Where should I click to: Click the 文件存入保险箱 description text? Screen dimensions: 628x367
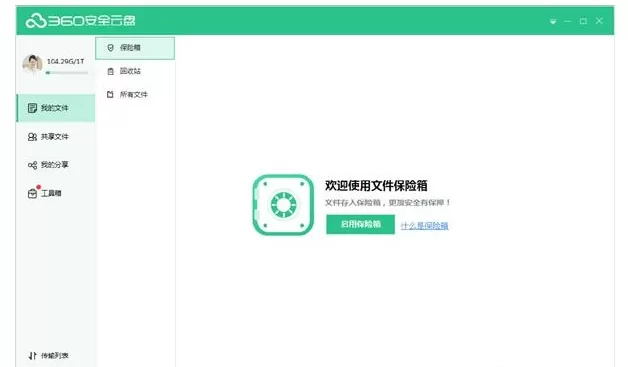click(387, 203)
